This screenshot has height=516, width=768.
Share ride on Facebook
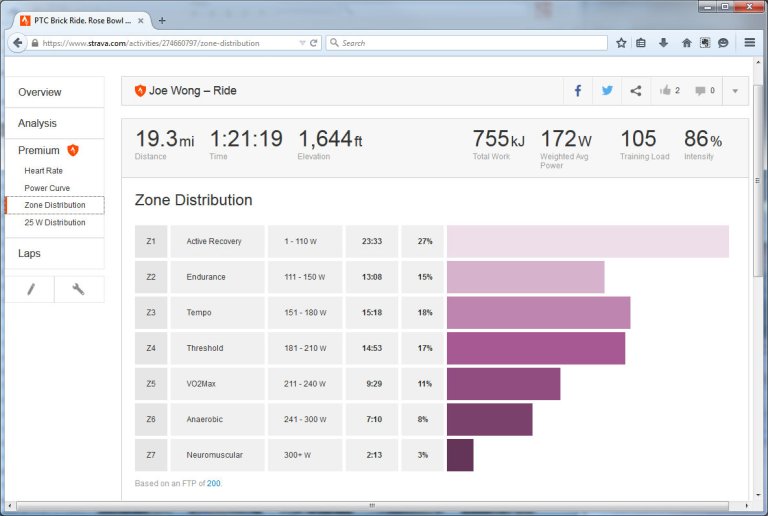[578, 91]
